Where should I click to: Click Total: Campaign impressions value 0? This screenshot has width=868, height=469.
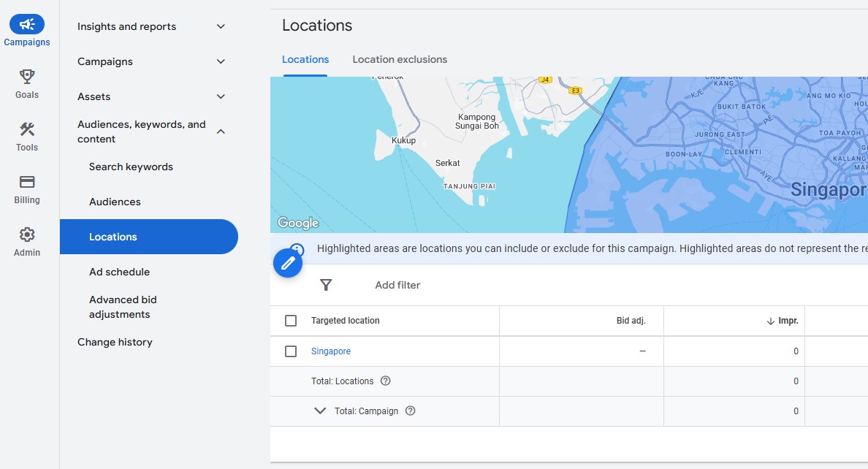point(796,411)
